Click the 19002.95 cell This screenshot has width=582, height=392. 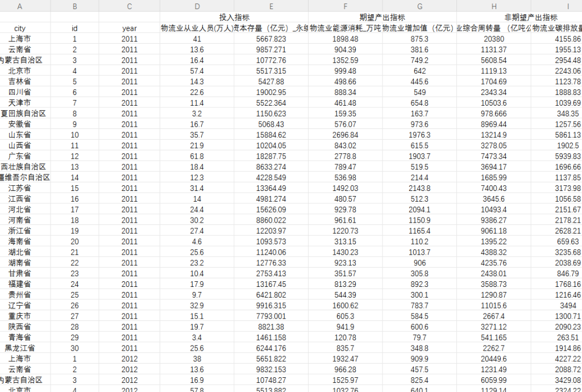coord(271,93)
